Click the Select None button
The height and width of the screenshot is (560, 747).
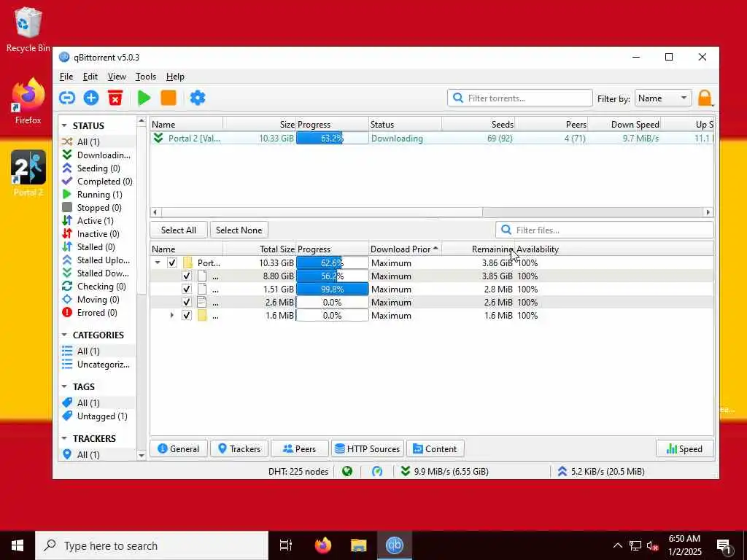point(239,230)
